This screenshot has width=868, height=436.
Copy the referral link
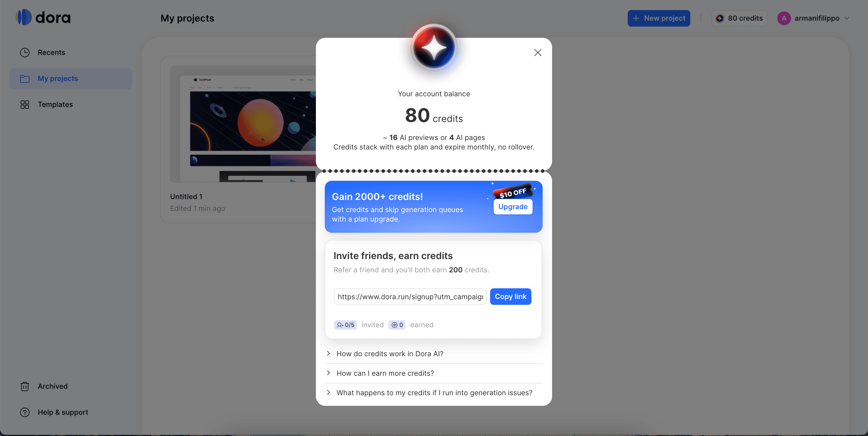510,296
